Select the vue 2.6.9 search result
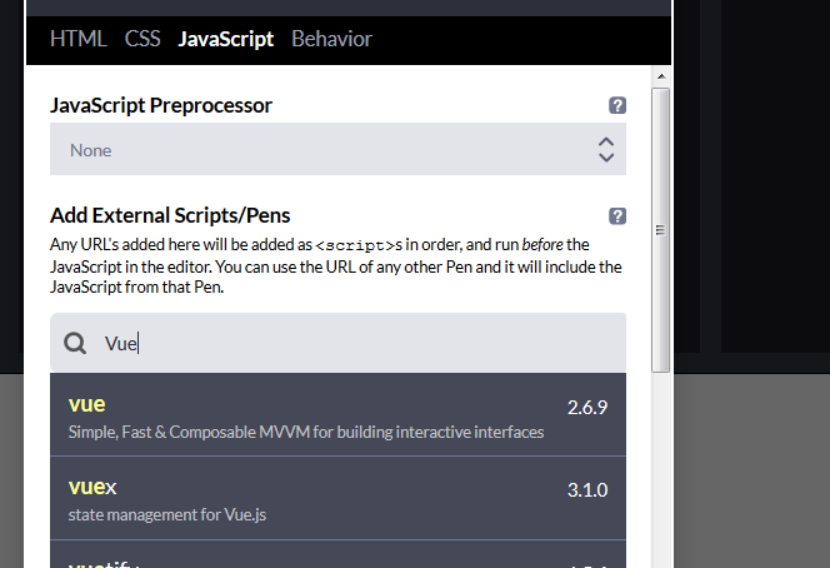 pos(338,415)
